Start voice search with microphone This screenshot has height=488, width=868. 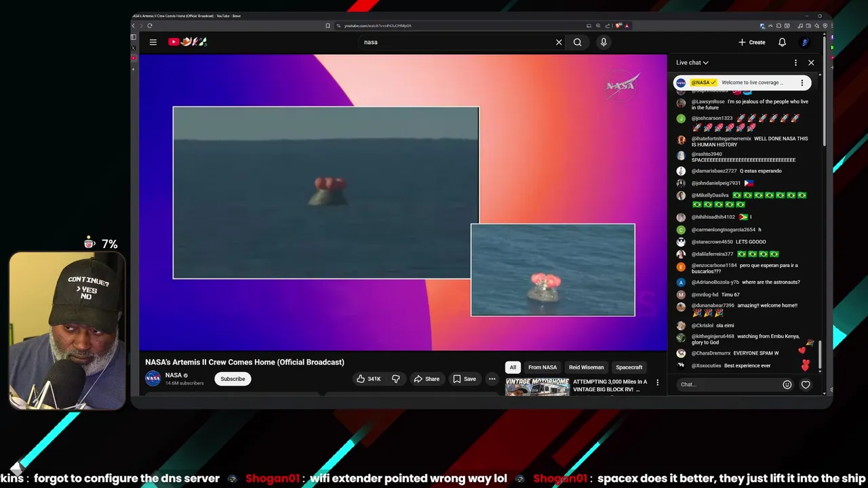[x=604, y=42]
